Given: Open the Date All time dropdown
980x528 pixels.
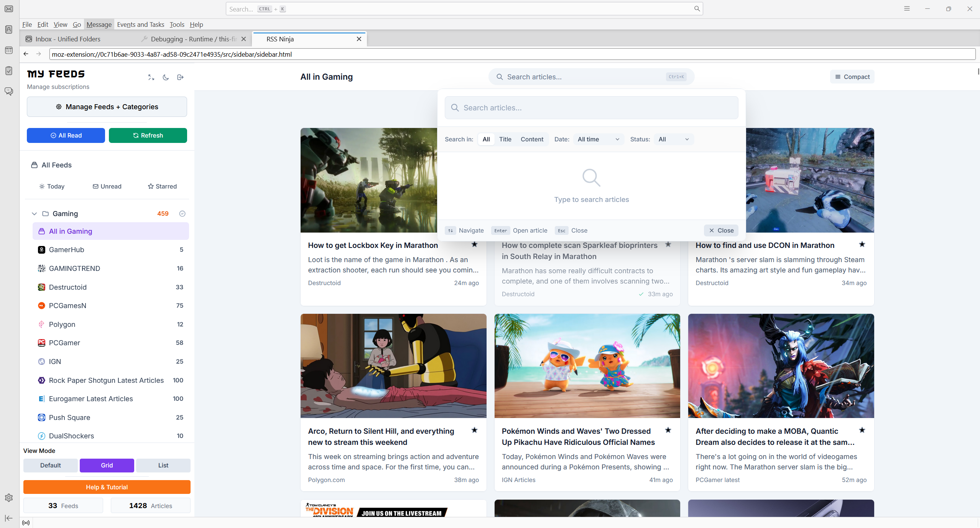Looking at the screenshot, I should [x=598, y=139].
